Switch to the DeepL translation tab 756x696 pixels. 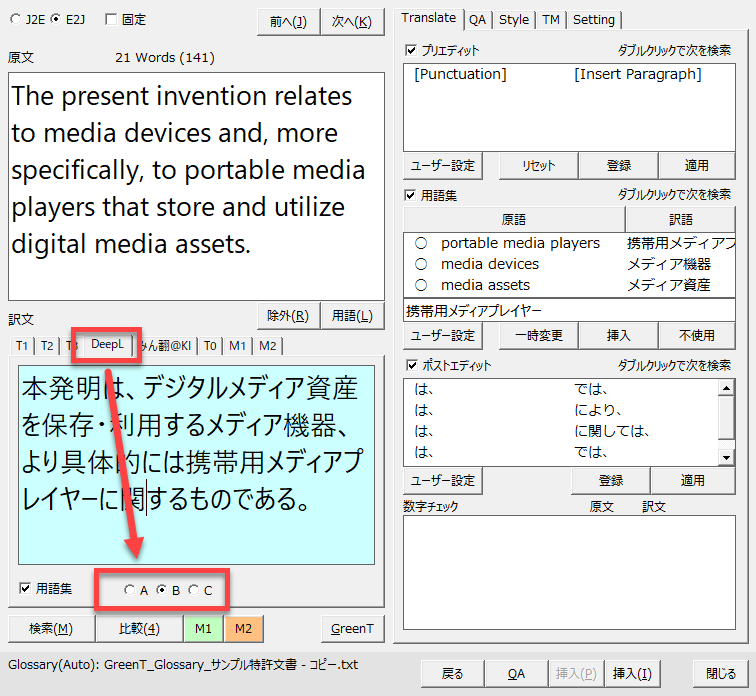tap(106, 345)
